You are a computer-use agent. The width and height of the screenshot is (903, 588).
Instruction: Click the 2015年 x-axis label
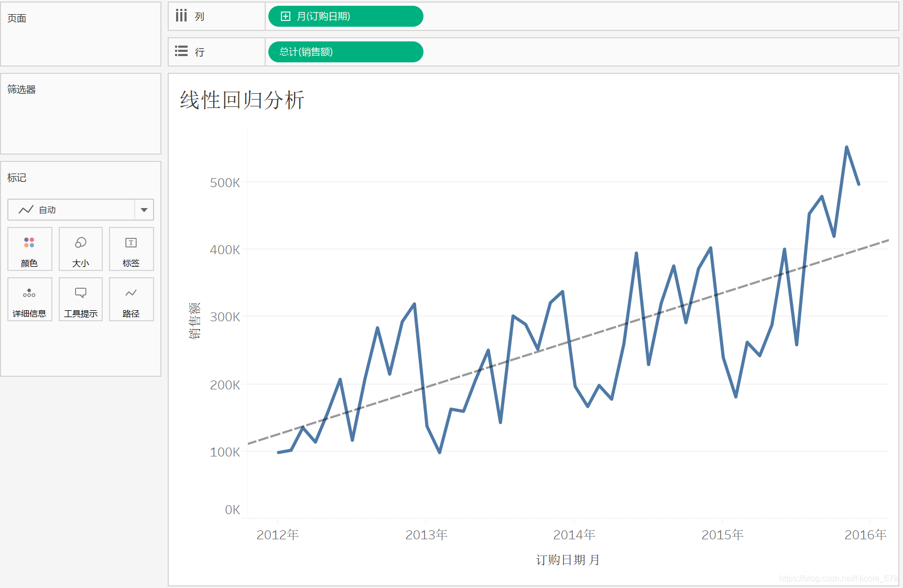point(723,535)
